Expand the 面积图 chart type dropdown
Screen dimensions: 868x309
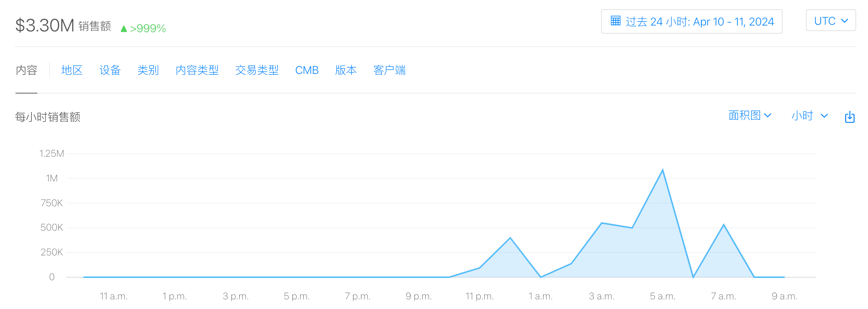(749, 116)
